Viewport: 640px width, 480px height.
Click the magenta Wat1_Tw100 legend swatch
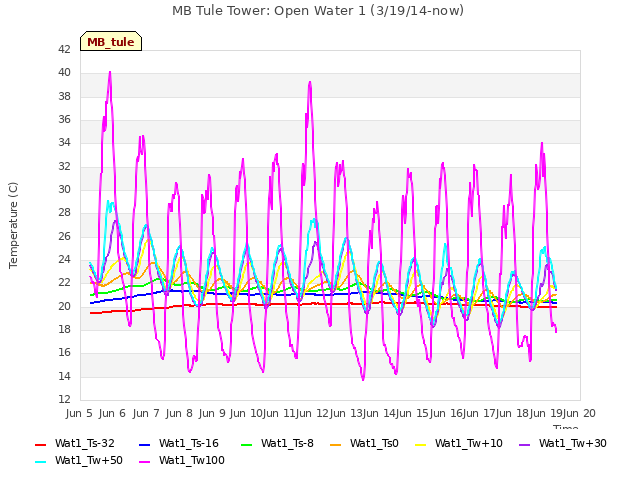tap(144, 462)
